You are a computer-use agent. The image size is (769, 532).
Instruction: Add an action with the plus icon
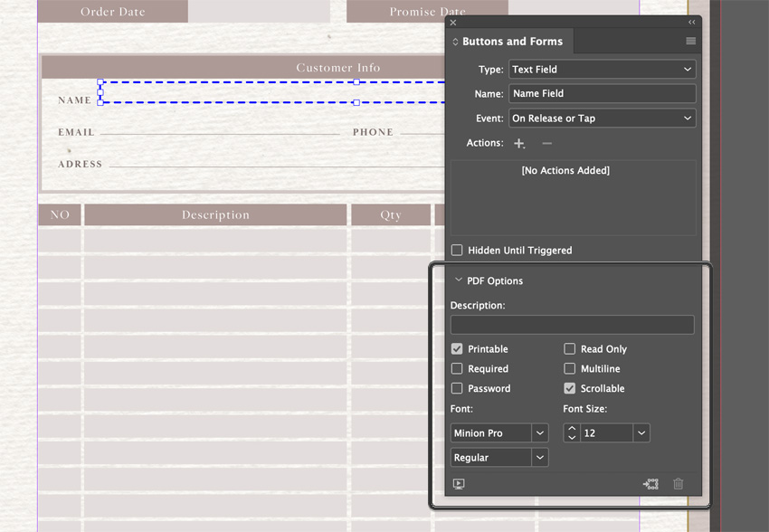point(518,143)
